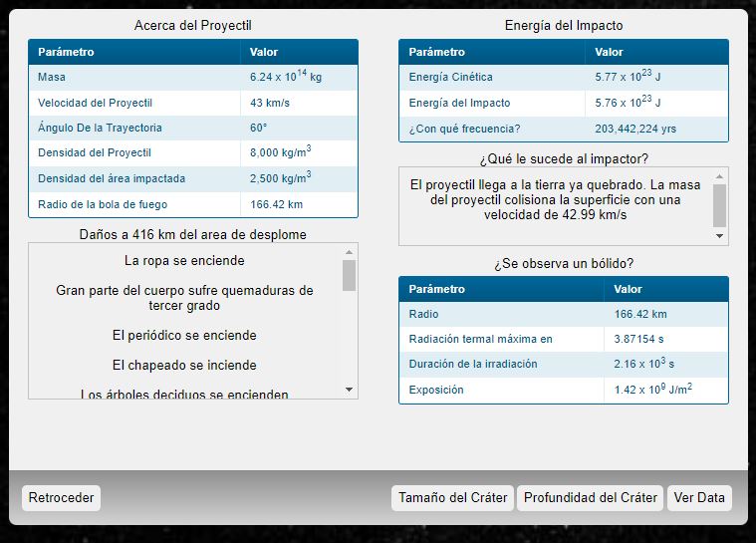Click the impactor text scrollbar up arrow
The height and width of the screenshot is (543, 756).
pyautogui.click(x=719, y=176)
